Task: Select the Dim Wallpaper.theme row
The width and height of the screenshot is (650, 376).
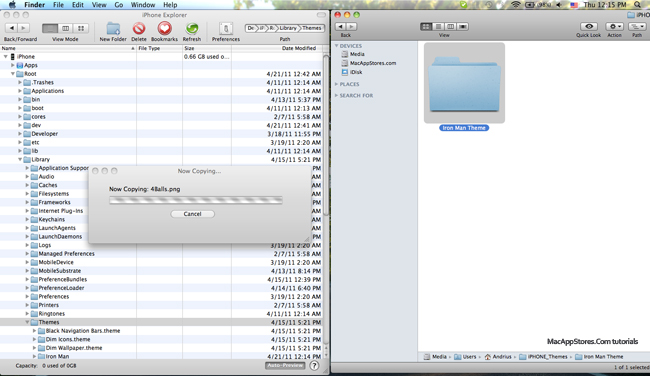Action: click(x=162, y=348)
